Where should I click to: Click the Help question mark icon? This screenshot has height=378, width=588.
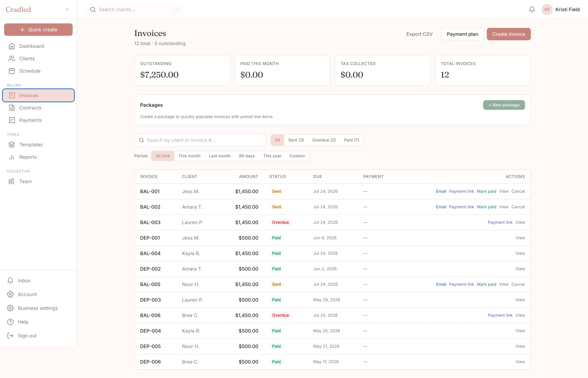[x=10, y=322]
